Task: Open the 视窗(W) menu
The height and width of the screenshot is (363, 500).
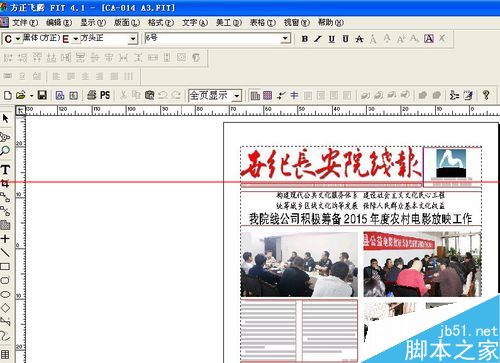Action: 297,23
